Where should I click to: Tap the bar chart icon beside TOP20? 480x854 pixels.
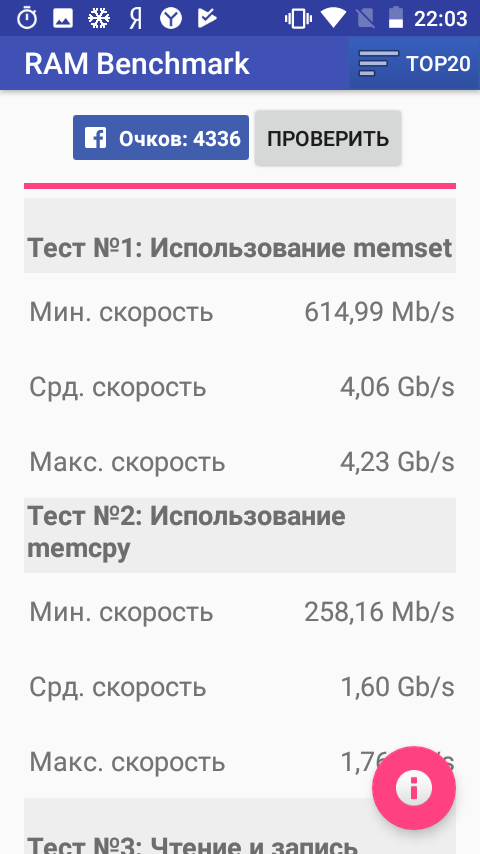(x=378, y=63)
